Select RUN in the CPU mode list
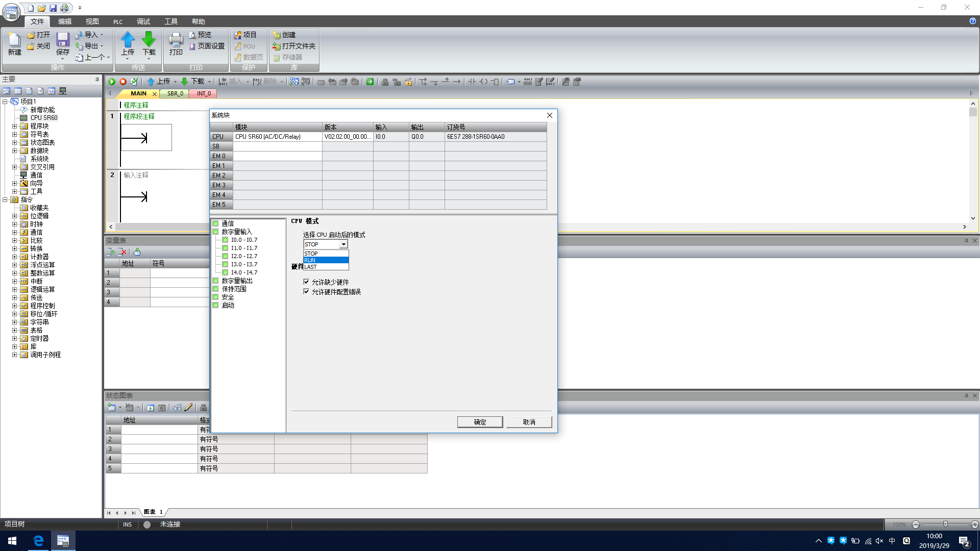The image size is (980, 551). 325,260
